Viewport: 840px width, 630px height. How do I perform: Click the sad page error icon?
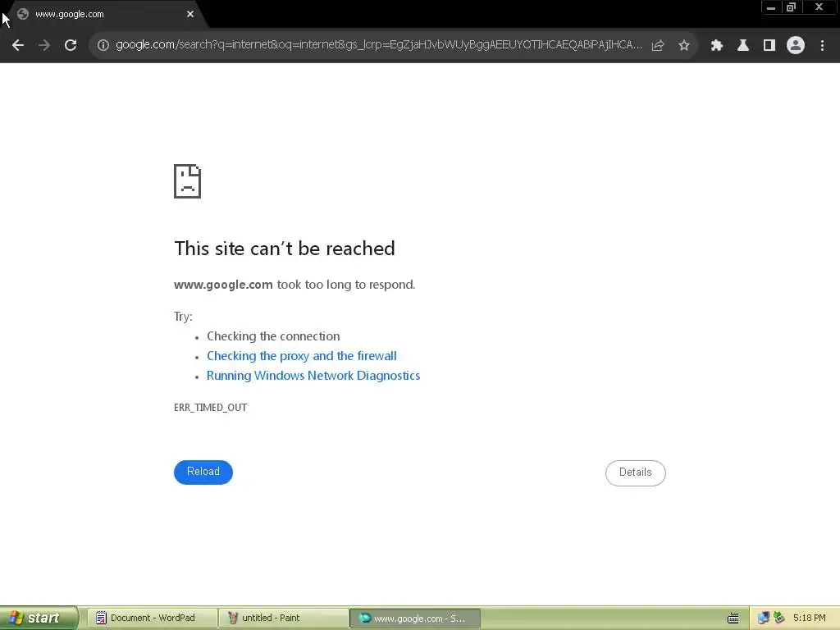[188, 181]
